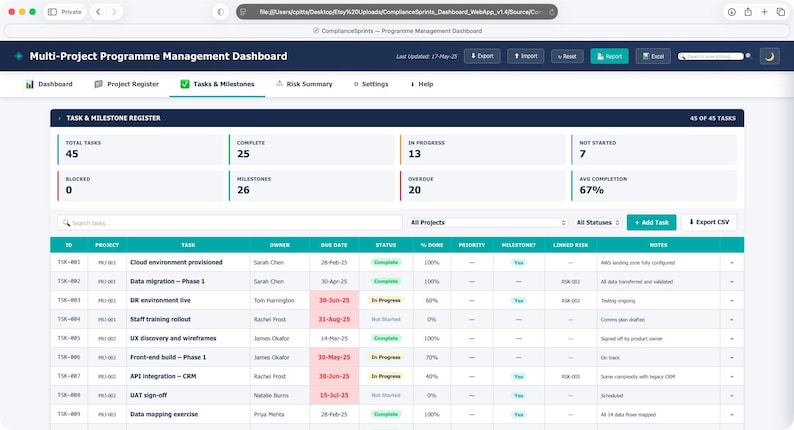The width and height of the screenshot is (794, 430).
Task: Go back with Safari's back arrow
Action: tap(99, 12)
